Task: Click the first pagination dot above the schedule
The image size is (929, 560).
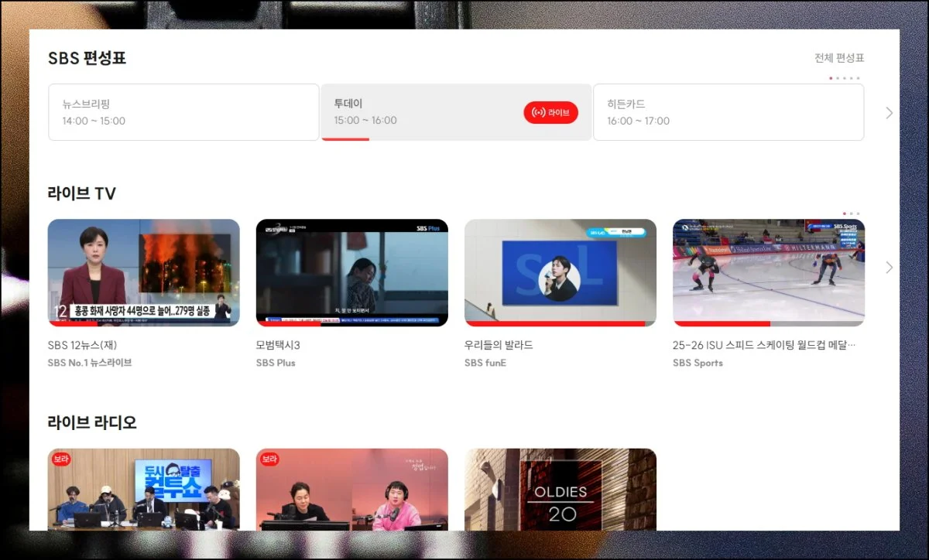Action: click(831, 78)
